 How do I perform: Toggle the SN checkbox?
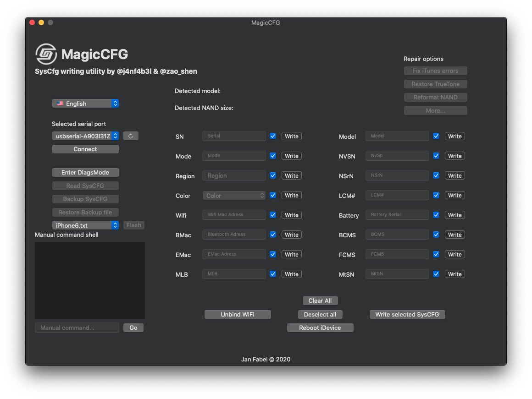pyautogui.click(x=273, y=136)
